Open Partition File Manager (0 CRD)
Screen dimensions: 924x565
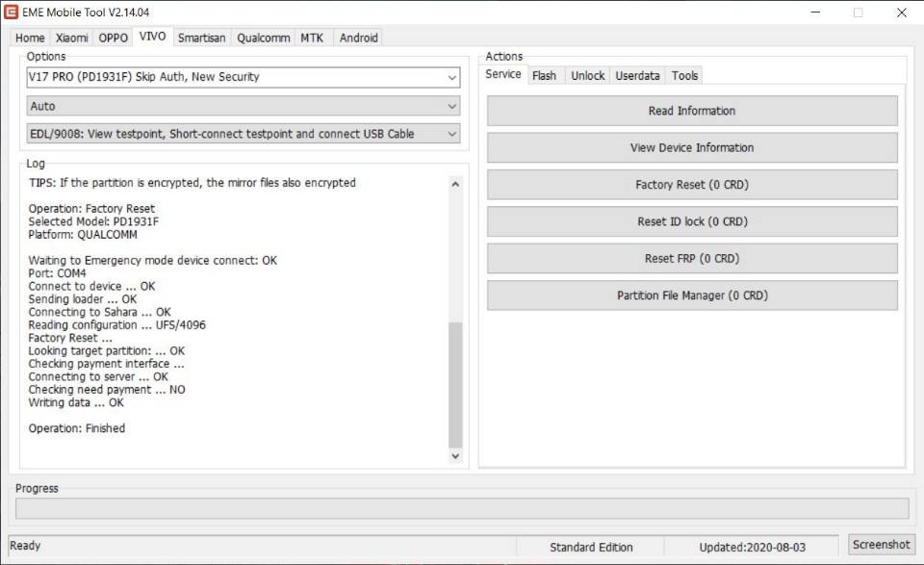(692, 295)
